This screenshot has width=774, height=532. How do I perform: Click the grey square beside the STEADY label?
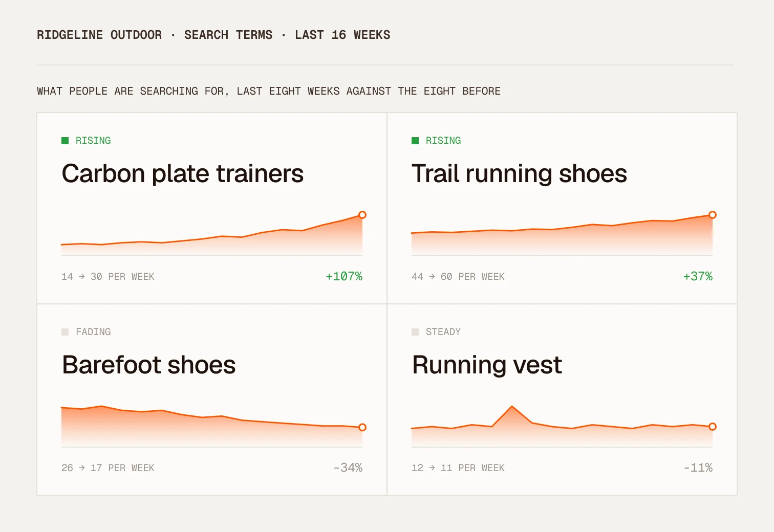click(x=415, y=332)
